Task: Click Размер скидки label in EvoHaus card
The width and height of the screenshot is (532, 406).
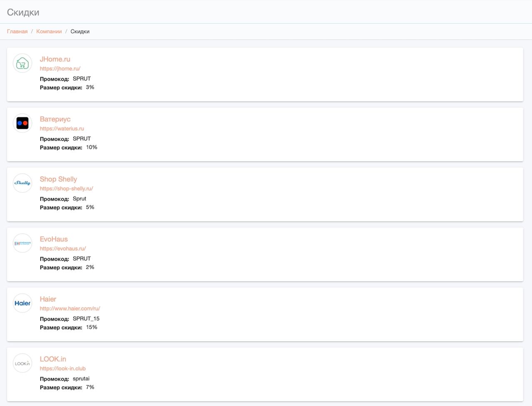Action: (x=61, y=268)
